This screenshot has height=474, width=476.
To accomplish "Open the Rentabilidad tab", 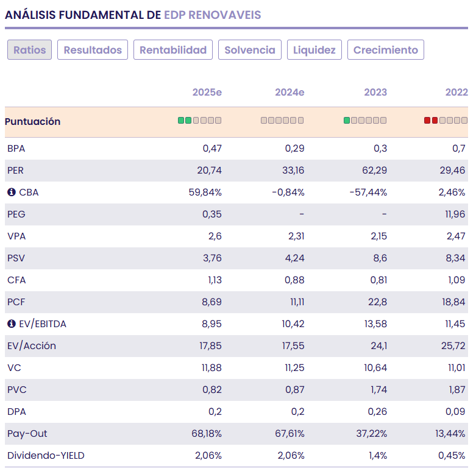I will (173, 50).
